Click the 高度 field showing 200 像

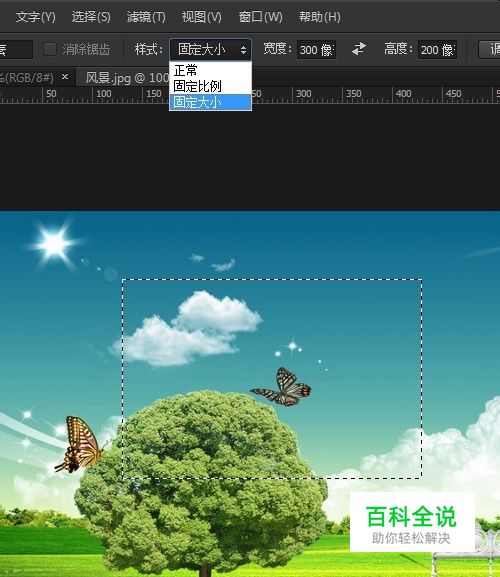437,50
